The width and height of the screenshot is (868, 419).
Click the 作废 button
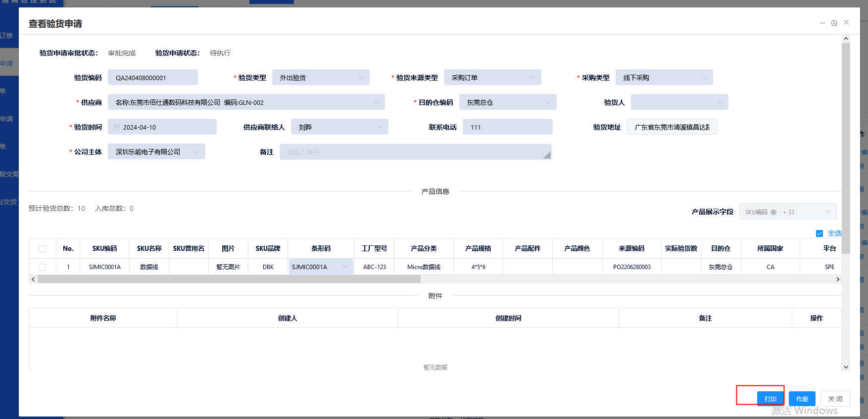tap(802, 399)
